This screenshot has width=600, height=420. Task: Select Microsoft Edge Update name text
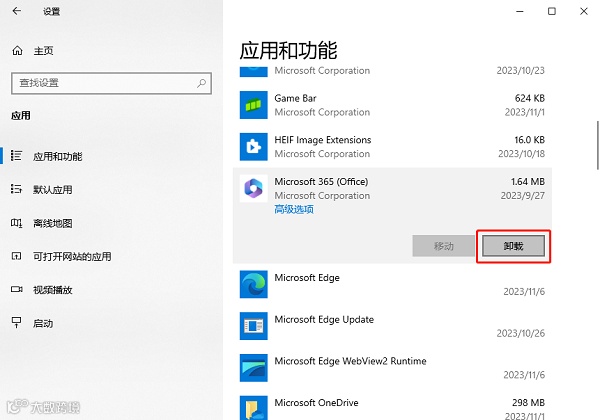pyautogui.click(x=324, y=319)
